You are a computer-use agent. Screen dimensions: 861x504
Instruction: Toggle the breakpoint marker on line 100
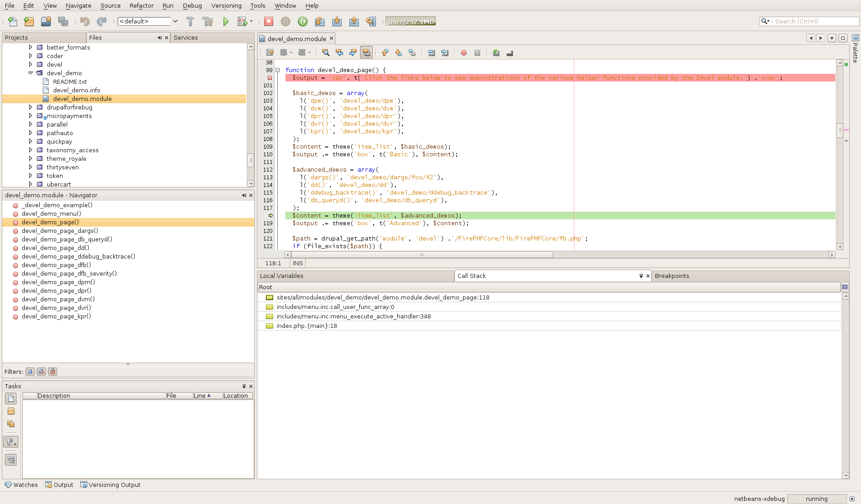270,78
